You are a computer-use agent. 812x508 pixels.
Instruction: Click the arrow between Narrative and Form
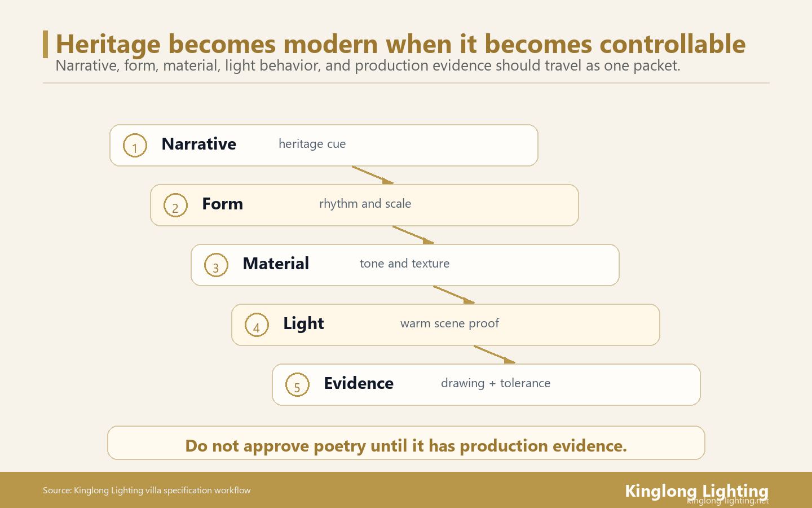pos(373,175)
